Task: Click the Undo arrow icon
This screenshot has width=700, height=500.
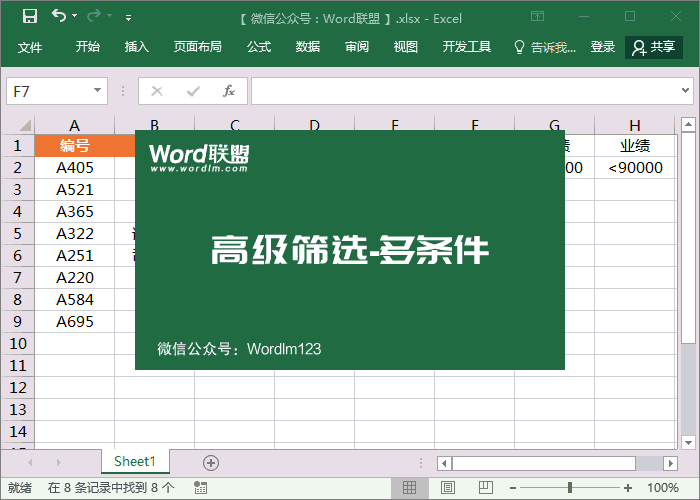Action: [x=58, y=16]
